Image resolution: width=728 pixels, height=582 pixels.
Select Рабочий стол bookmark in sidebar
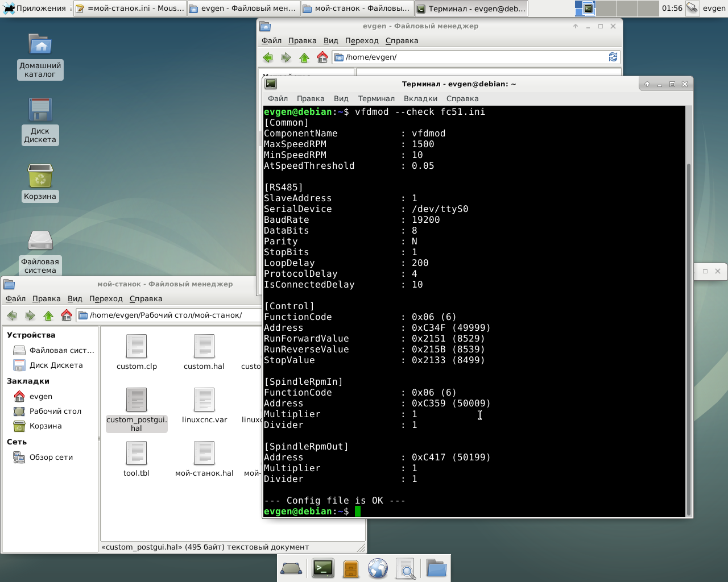55,411
